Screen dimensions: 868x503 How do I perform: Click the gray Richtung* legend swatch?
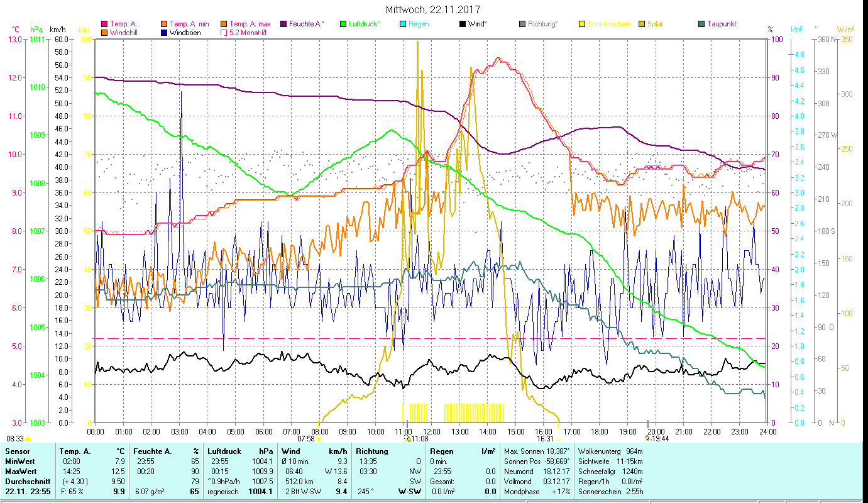522,24
